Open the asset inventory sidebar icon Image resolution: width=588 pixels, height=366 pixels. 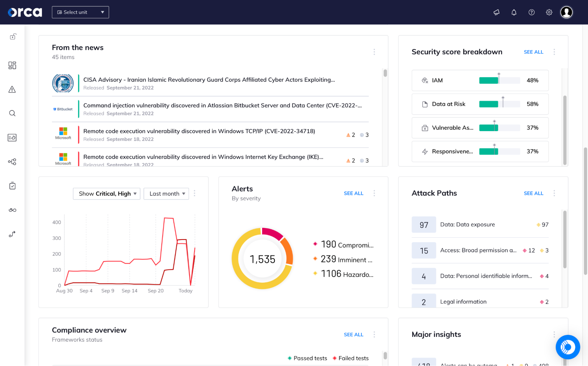pos(12,137)
